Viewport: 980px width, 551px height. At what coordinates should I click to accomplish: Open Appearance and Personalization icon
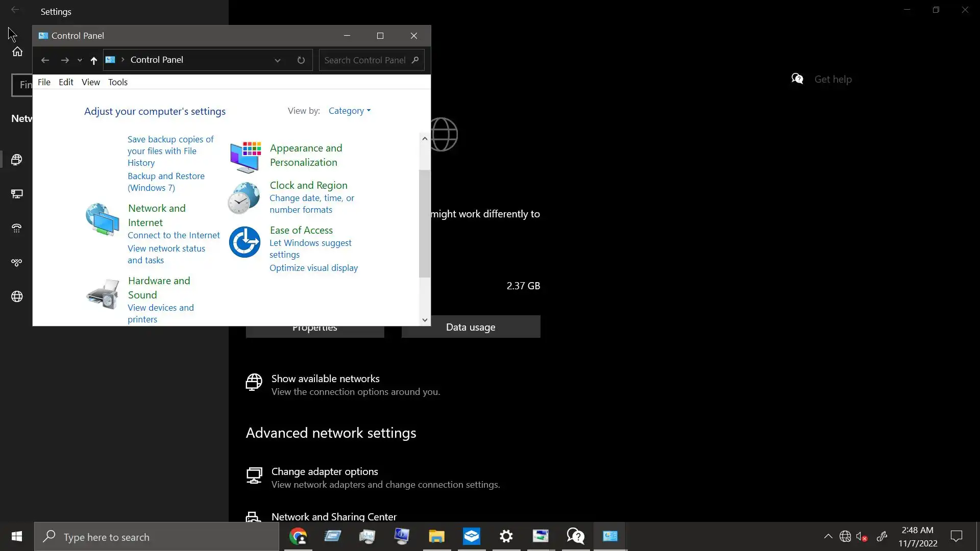pyautogui.click(x=245, y=157)
